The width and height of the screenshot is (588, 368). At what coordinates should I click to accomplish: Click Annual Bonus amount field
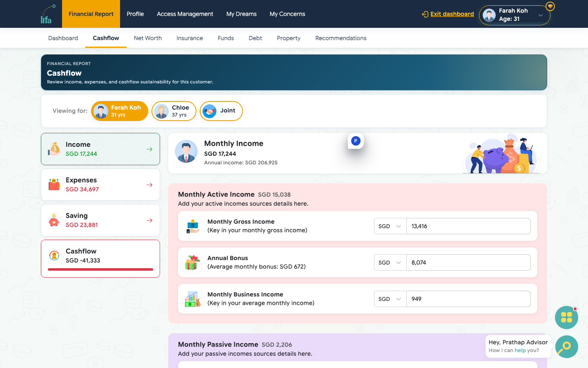pyautogui.click(x=468, y=263)
